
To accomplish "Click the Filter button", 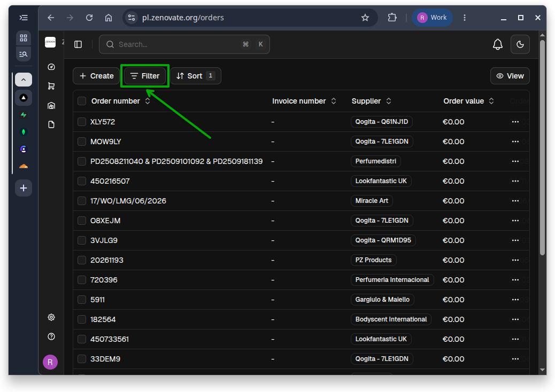I will (x=145, y=76).
